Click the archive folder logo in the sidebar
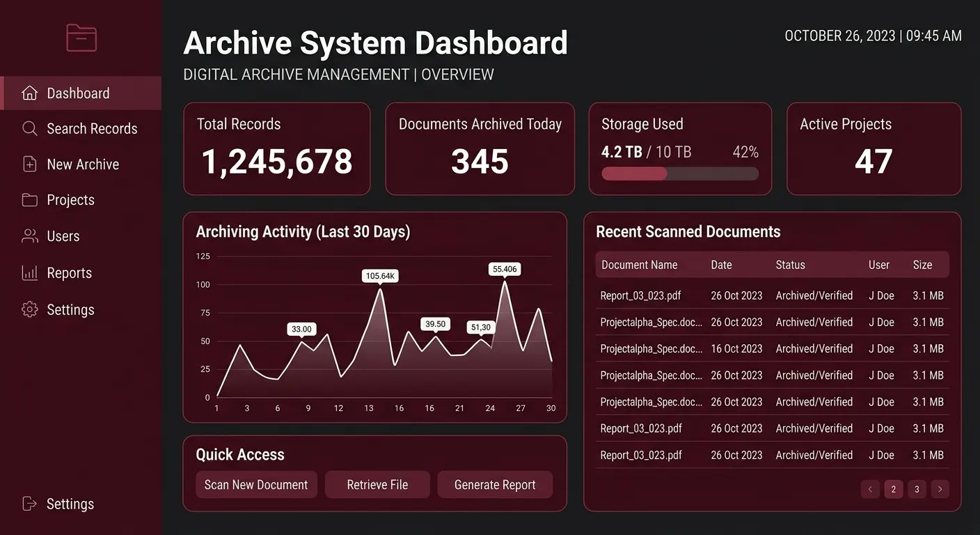980x535 pixels. click(x=81, y=38)
